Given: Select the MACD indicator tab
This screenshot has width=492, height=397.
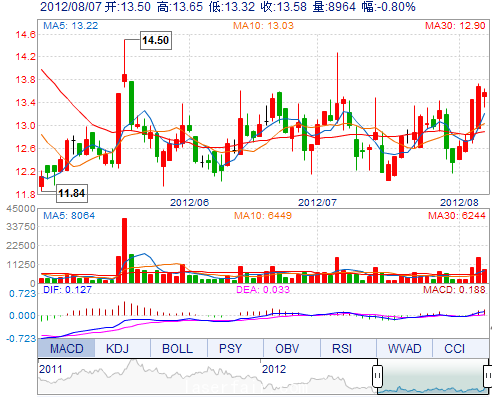Looking at the screenshot, I should (66, 348).
